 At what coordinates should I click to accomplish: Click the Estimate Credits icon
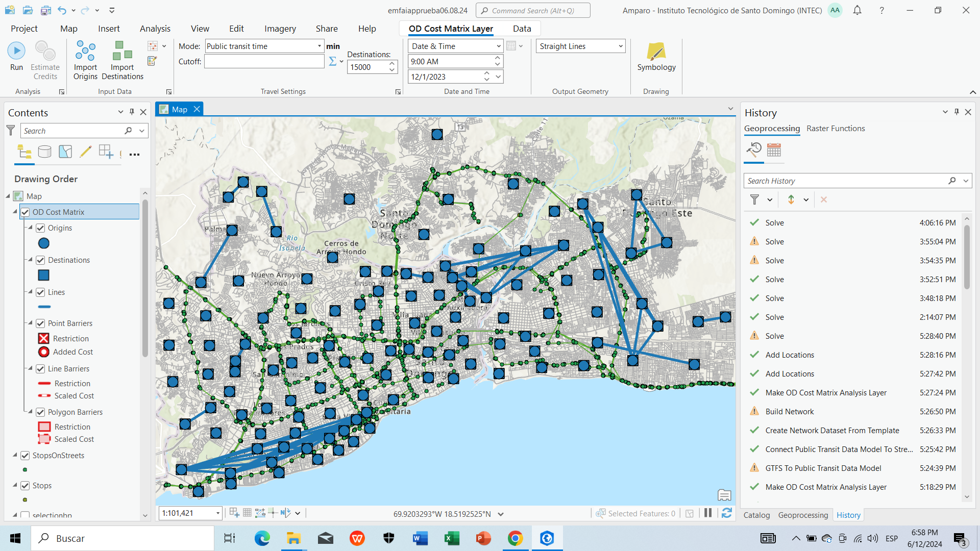(x=45, y=51)
